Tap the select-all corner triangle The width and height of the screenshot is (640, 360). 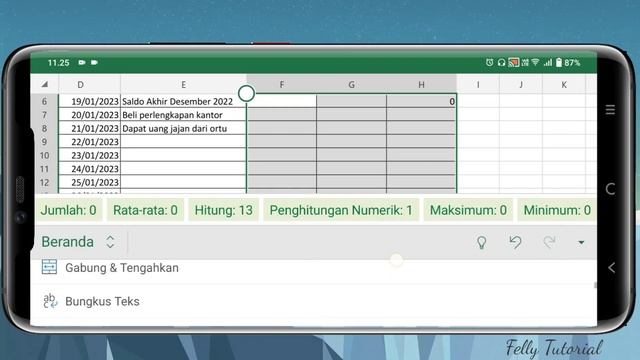pyautogui.click(x=44, y=84)
